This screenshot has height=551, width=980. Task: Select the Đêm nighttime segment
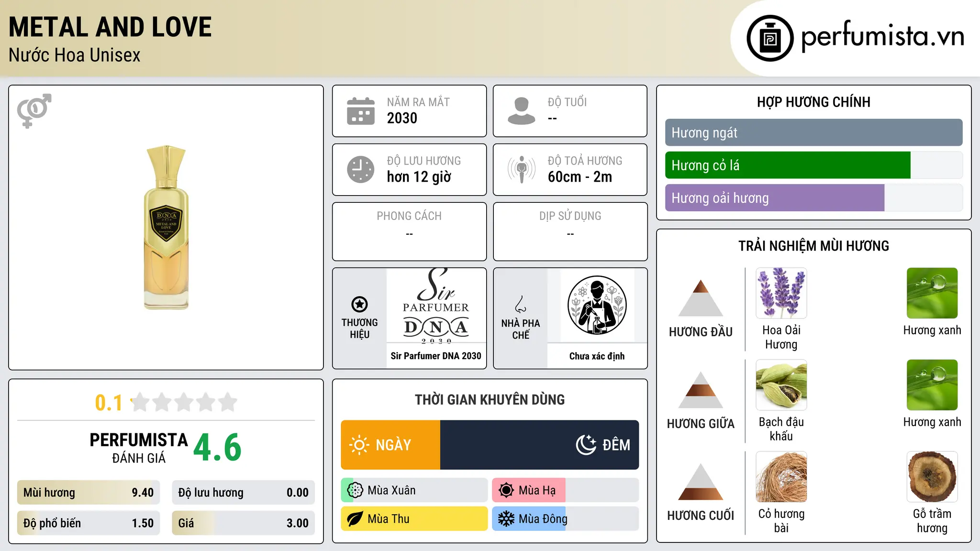[540, 445]
